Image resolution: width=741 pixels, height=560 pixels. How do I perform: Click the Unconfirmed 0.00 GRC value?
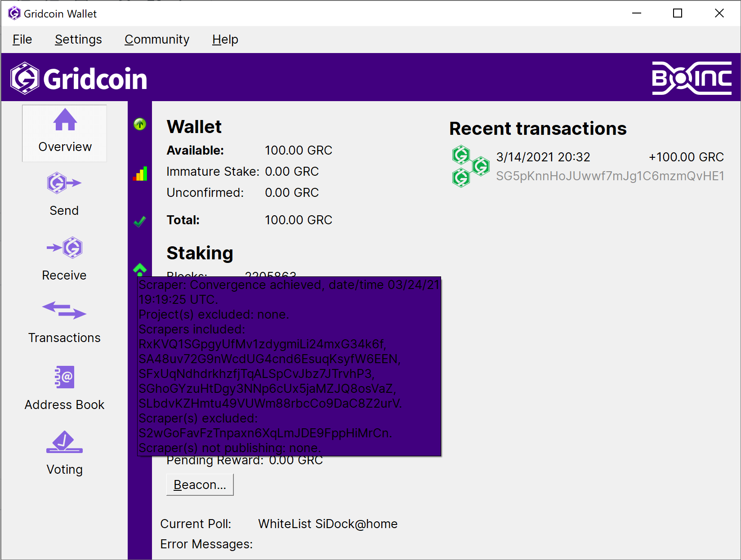[x=292, y=192]
